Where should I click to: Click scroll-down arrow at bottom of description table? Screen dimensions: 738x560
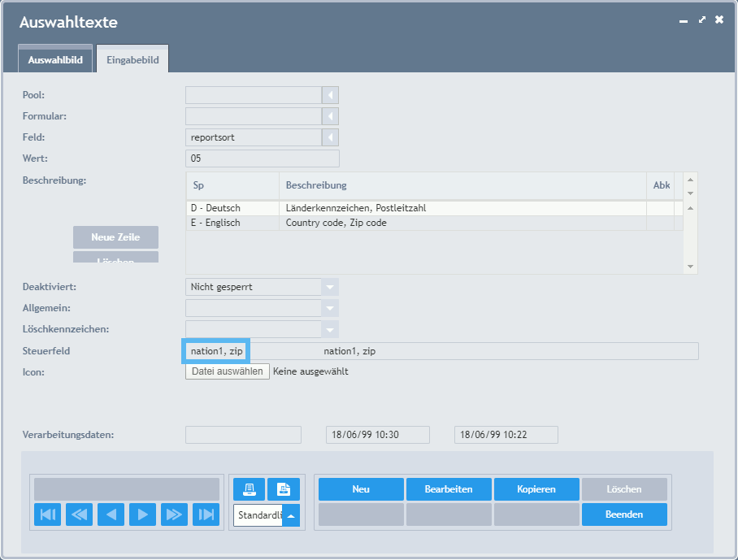click(691, 267)
